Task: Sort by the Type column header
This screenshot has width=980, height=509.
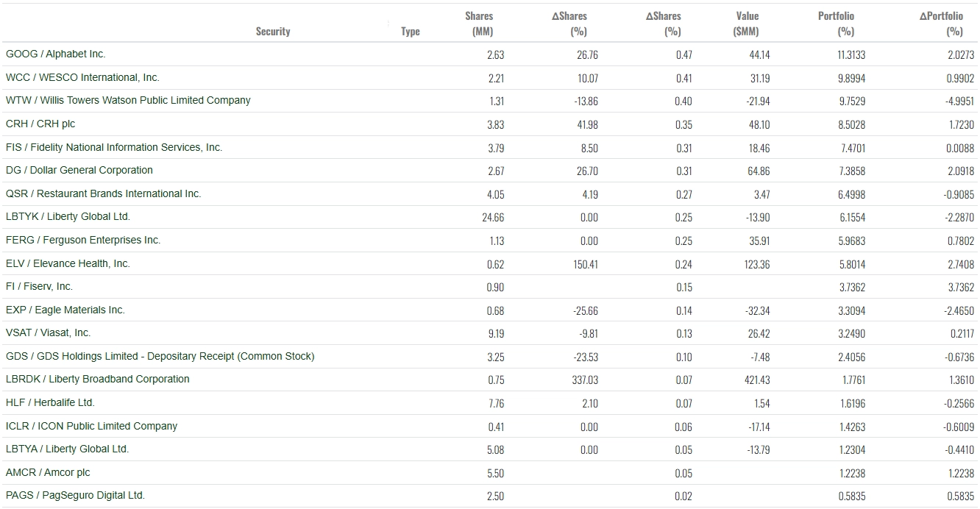Action: [411, 32]
